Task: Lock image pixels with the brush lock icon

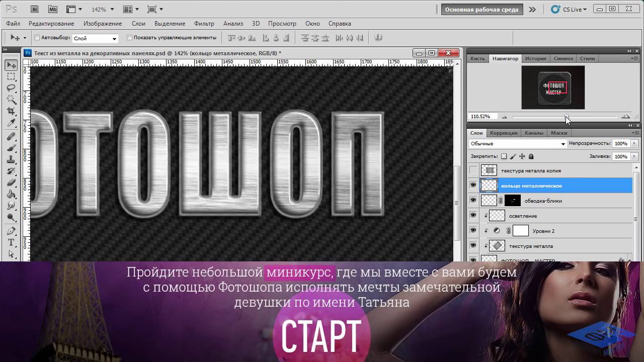Action: 513,156
